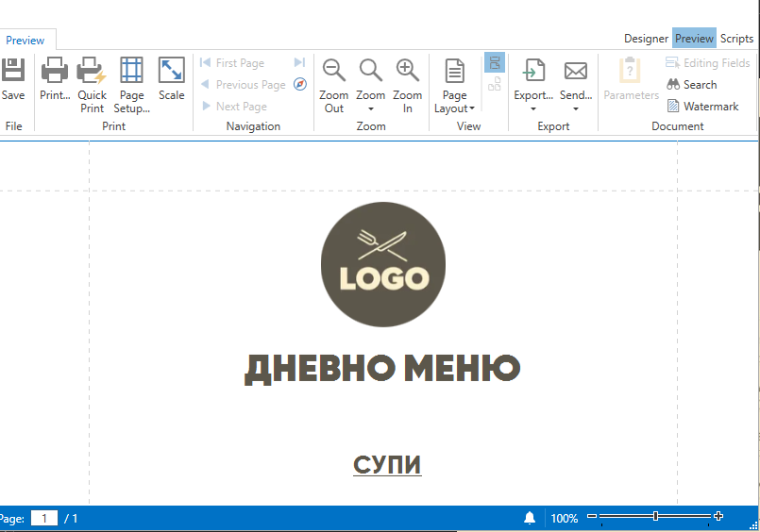Click the Scale tool icon
The height and width of the screenshot is (532, 760).
(x=171, y=72)
